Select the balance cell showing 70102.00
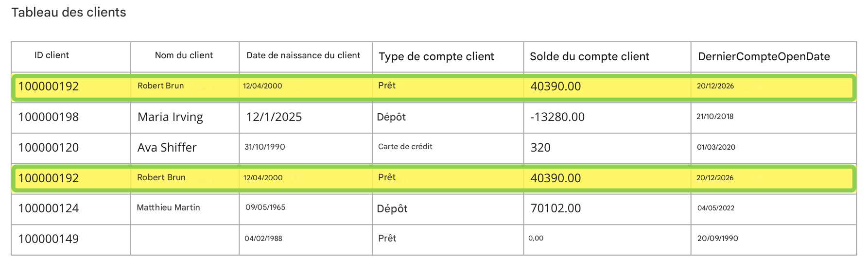 [x=556, y=208]
